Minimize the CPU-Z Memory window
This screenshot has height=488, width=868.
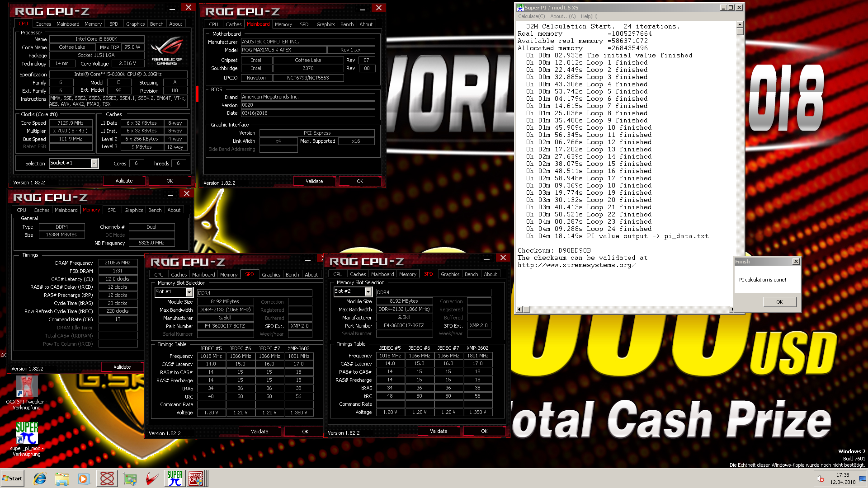[170, 195]
